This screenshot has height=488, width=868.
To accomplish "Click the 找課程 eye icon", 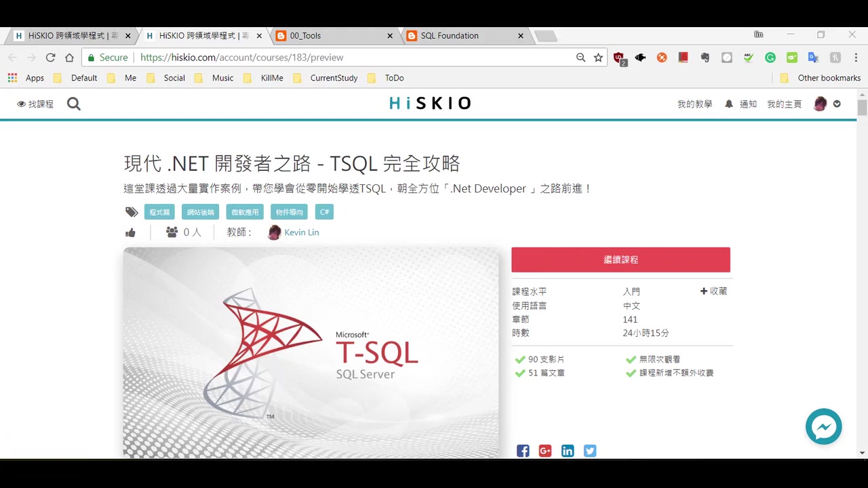I will 22,103.
